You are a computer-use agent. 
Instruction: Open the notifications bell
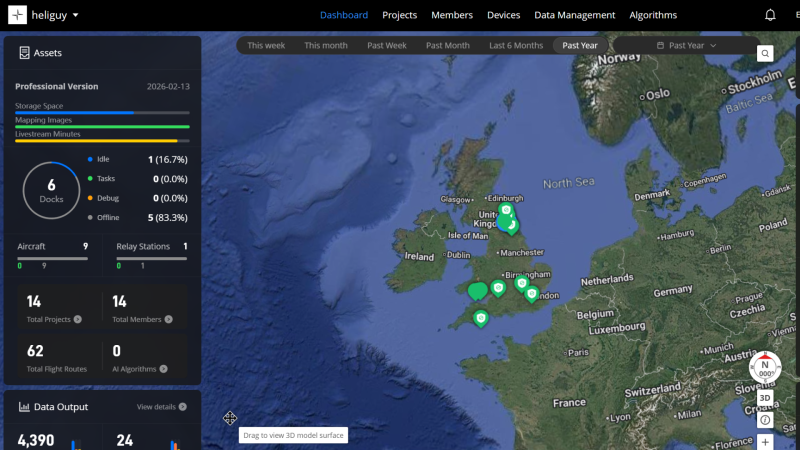[x=770, y=15]
